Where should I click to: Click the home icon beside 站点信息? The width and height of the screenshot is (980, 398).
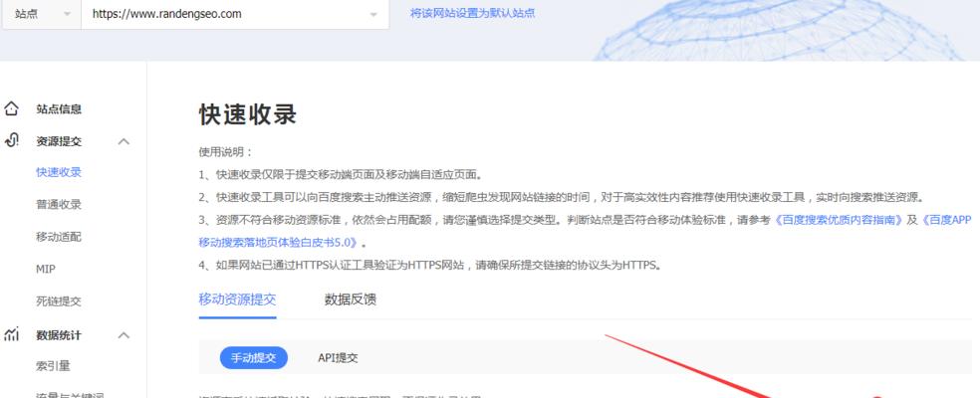tap(12, 109)
